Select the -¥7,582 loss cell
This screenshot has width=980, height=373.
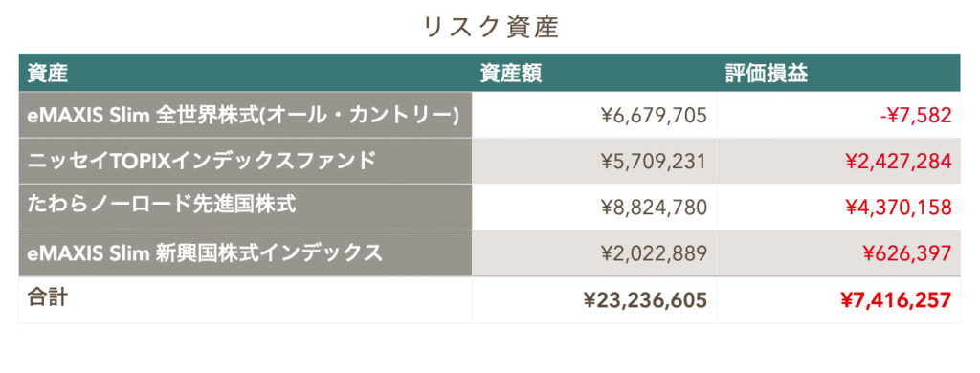(838, 115)
